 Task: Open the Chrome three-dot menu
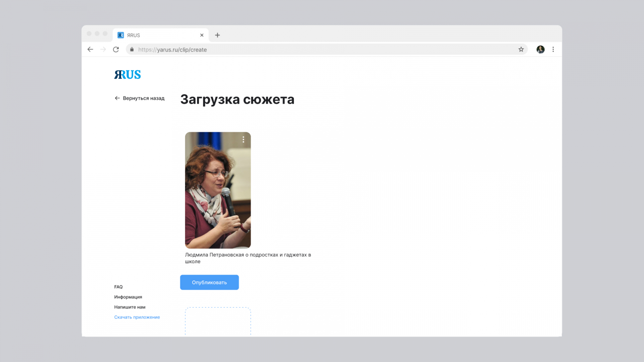click(553, 49)
